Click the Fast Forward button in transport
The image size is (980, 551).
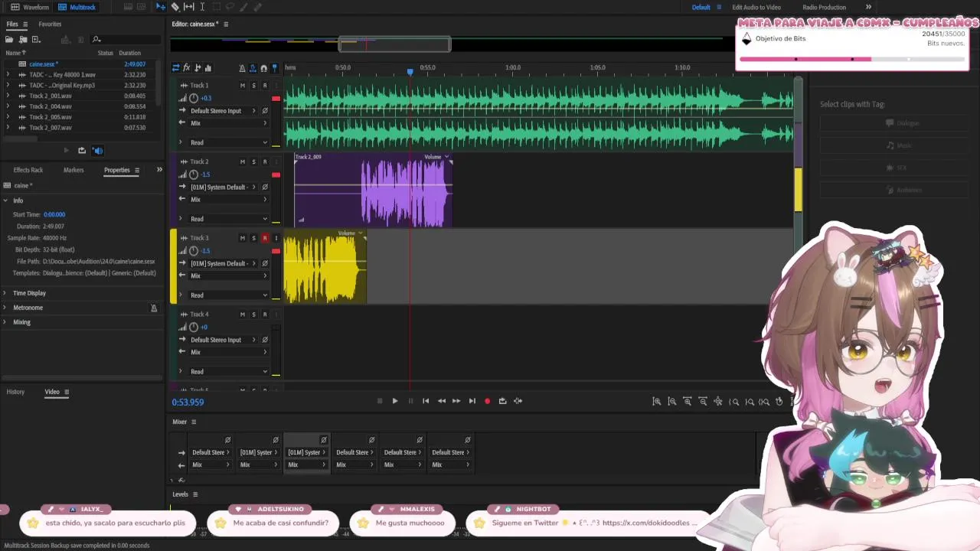click(456, 401)
